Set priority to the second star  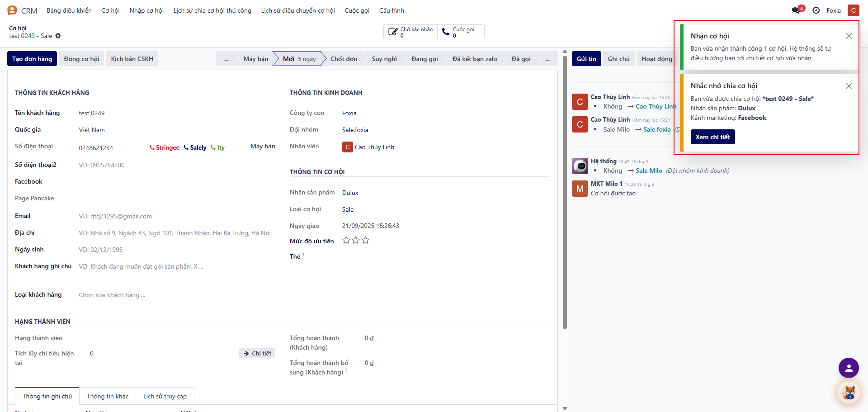[x=356, y=241]
